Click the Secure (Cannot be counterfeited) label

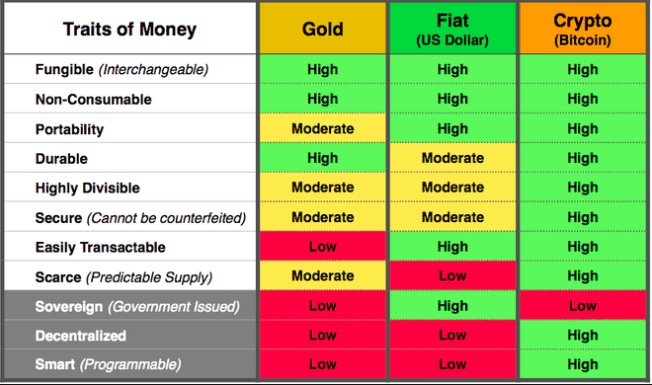click(141, 218)
